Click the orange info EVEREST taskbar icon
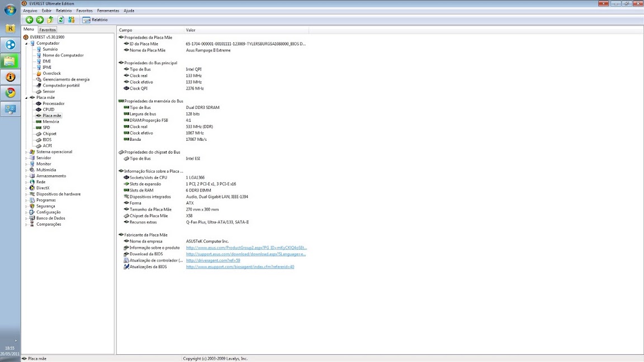The image size is (644, 362). [x=10, y=77]
